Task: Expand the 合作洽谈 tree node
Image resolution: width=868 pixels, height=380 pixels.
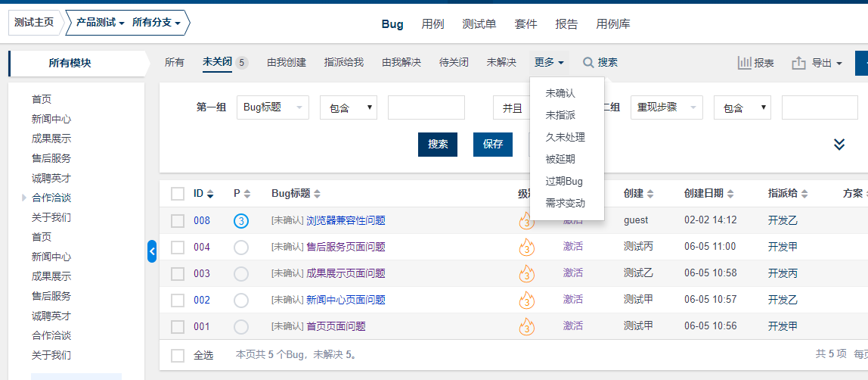Action: click(x=23, y=198)
